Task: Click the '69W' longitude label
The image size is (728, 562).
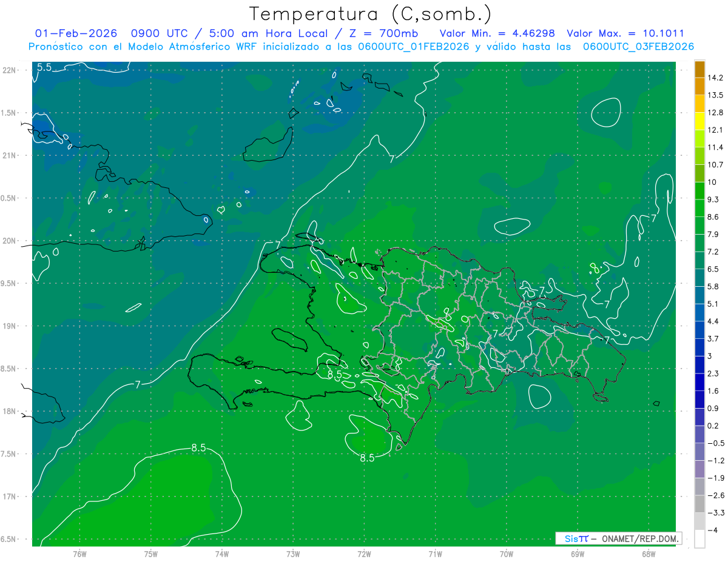Action: (578, 554)
